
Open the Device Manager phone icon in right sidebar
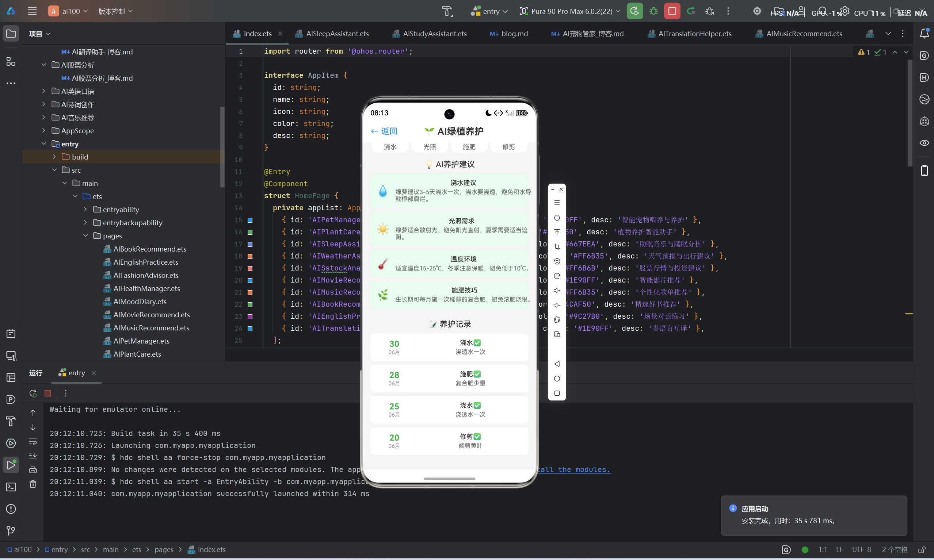point(924,170)
